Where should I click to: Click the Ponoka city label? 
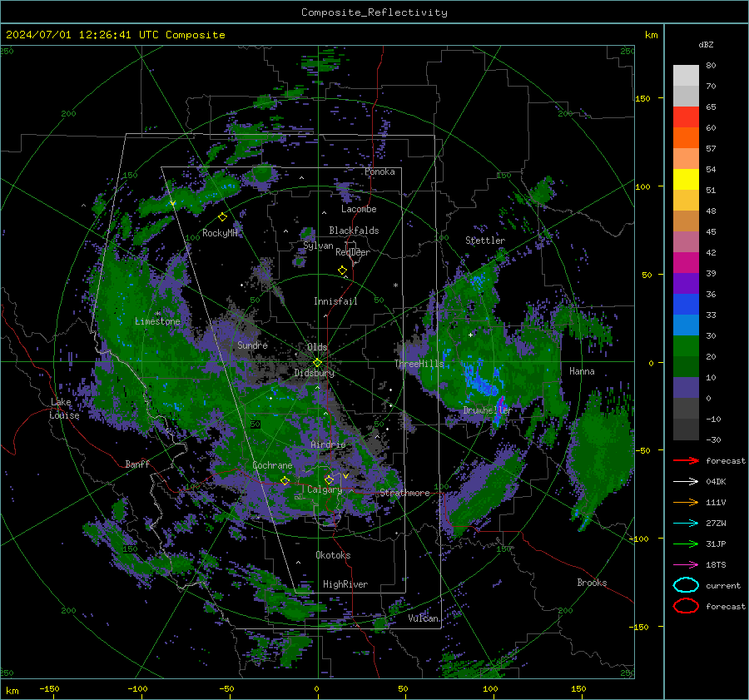tap(379, 171)
